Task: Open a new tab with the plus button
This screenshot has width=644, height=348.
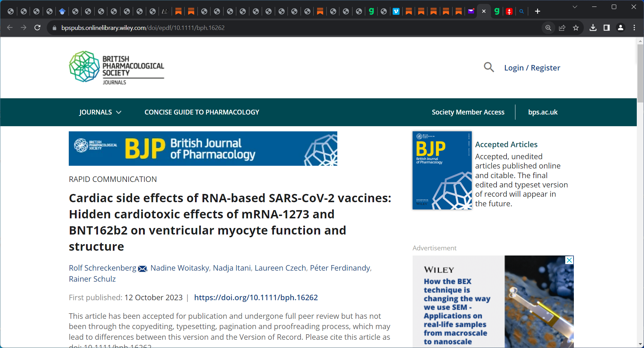Action: 537,11
